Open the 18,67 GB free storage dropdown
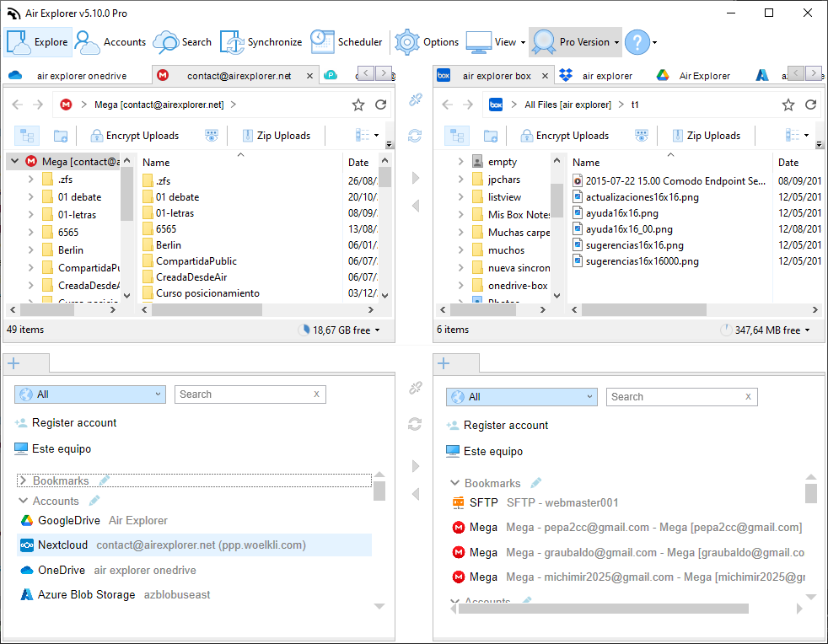 pyautogui.click(x=340, y=330)
